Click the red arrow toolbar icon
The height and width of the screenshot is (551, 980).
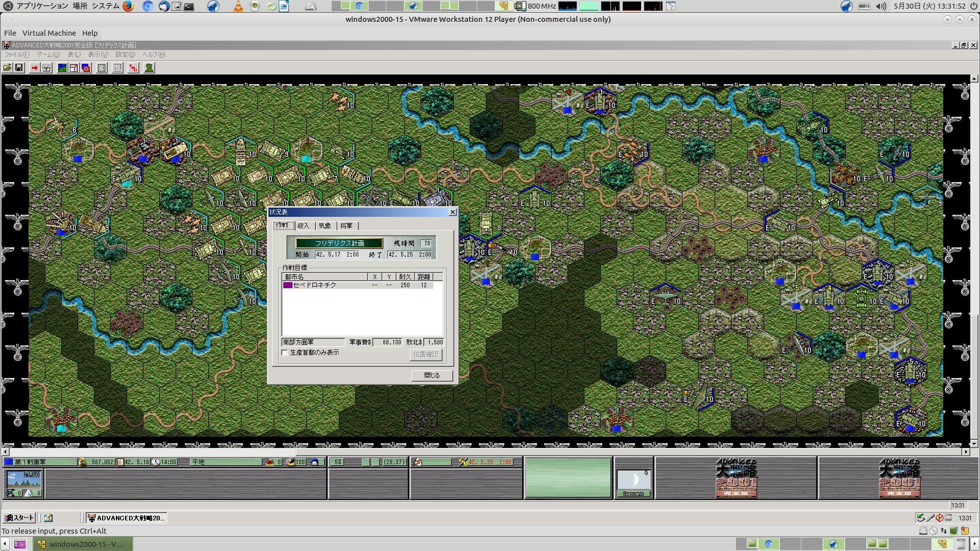(34, 68)
